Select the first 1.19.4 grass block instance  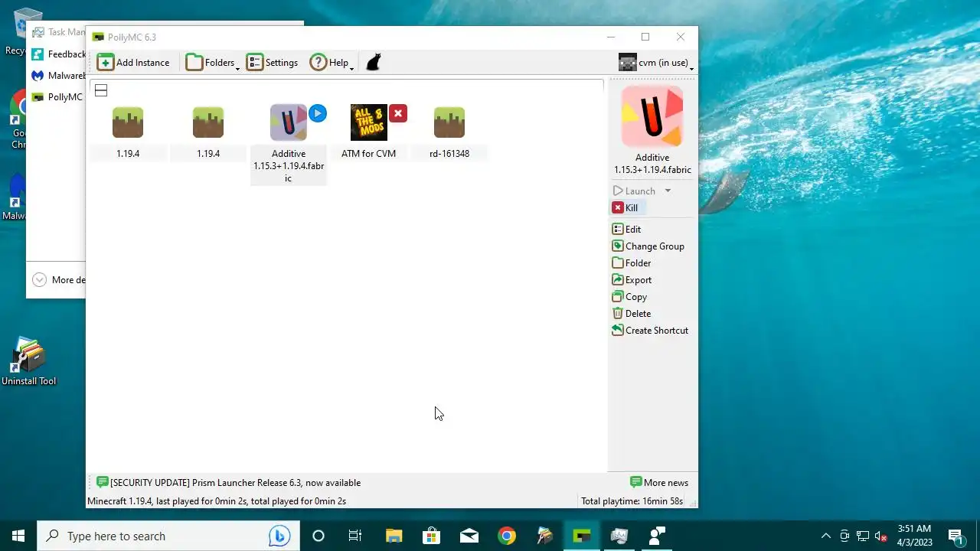click(x=128, y=122)
